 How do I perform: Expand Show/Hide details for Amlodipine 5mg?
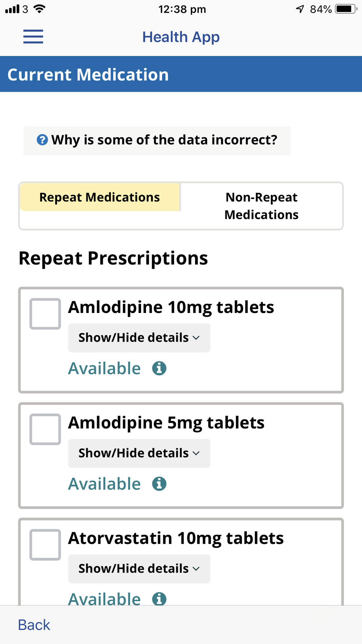[139, 453]
